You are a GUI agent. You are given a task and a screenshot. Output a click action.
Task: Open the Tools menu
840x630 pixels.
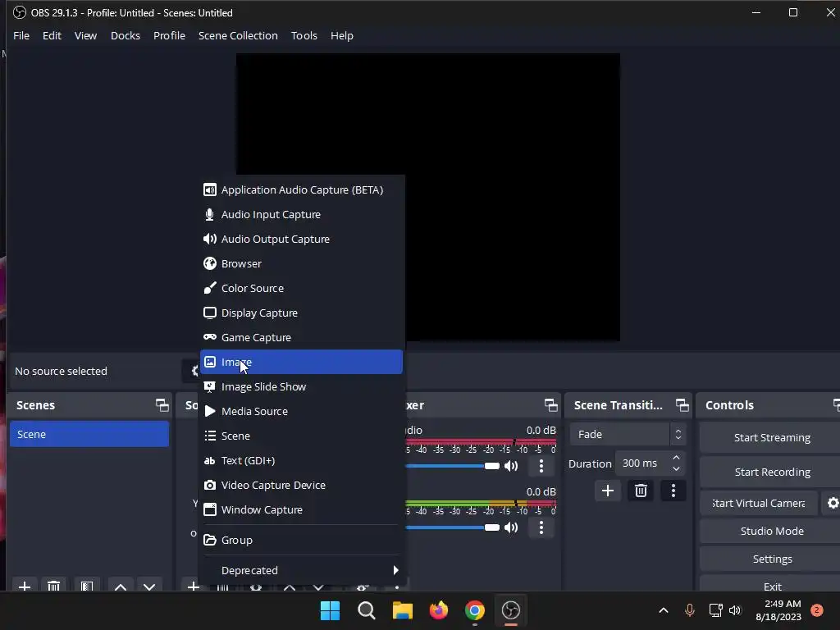pos(304,35)
